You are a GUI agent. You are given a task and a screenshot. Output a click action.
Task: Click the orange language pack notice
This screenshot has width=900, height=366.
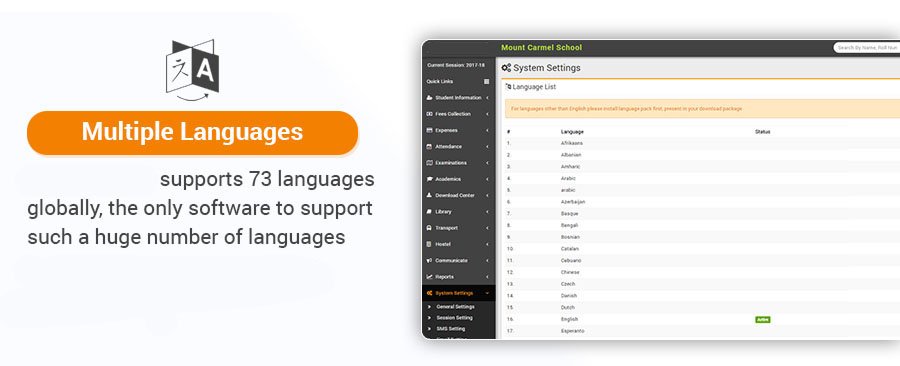tap(703, 108)
